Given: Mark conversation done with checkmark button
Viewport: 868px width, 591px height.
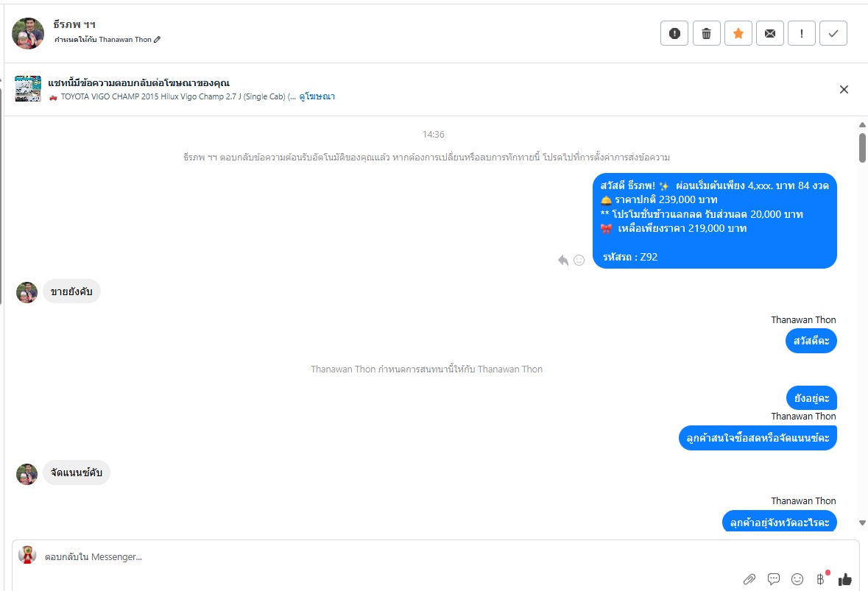Looking at the screenshot, I should click(x=833, y=33).
